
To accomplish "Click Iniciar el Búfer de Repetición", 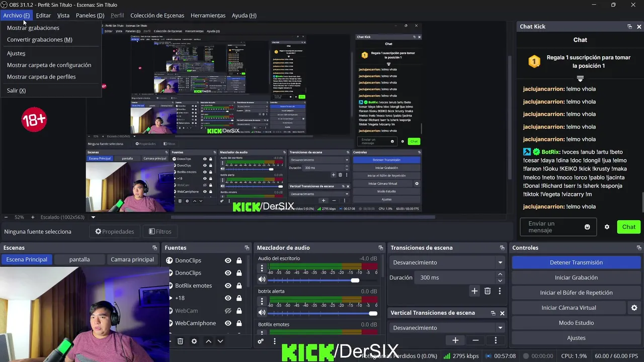I will [576, 293].
